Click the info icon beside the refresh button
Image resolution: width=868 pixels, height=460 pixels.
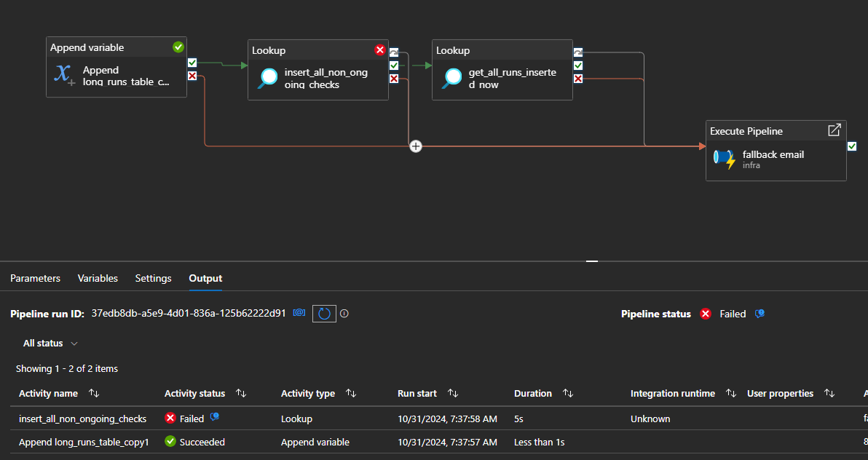pyautogui.click(x=344, y=313)
